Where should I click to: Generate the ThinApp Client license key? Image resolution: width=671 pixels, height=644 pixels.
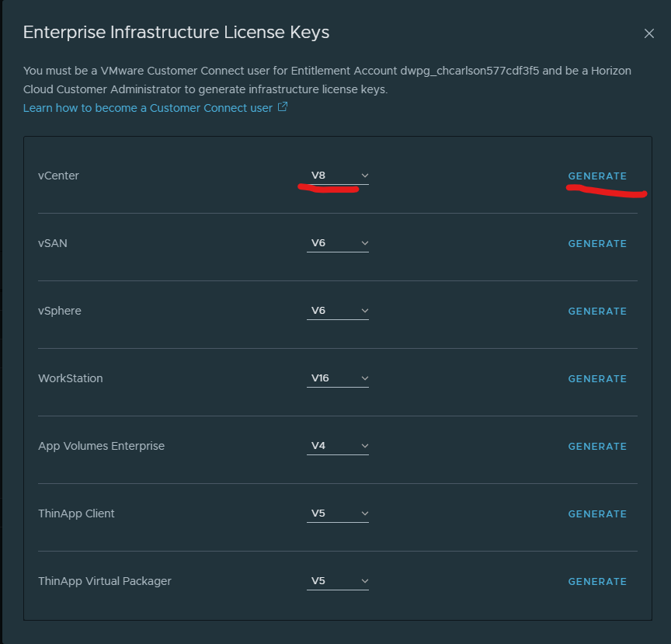click(x=597, y=514)
